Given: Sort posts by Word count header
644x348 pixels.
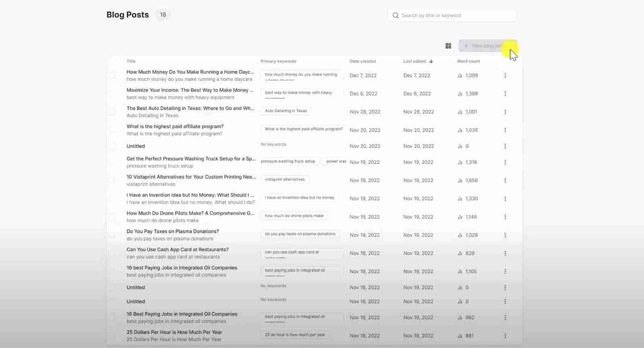Looking at the screenshot, I should (468, 62).
